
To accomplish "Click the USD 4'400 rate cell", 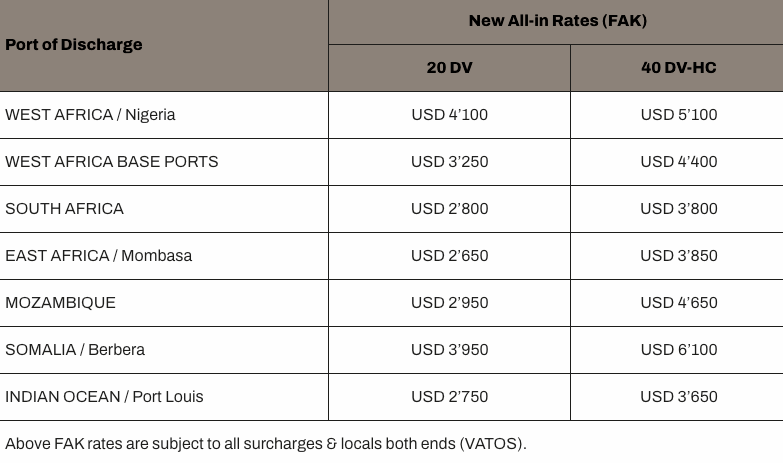I will (x=678, y=162).
